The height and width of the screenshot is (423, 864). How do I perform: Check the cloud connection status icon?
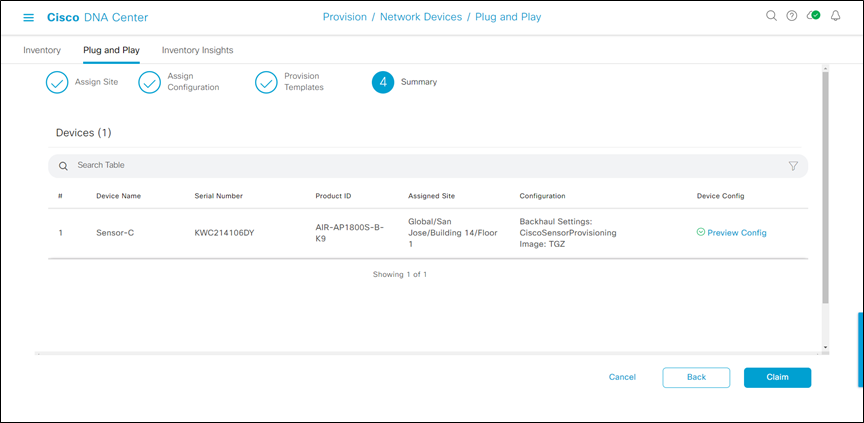813,16
